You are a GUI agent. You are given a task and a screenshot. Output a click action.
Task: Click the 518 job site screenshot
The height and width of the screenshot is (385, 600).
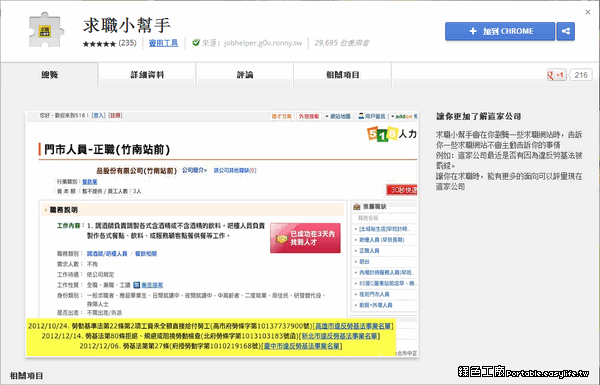(x=222, y=234)
